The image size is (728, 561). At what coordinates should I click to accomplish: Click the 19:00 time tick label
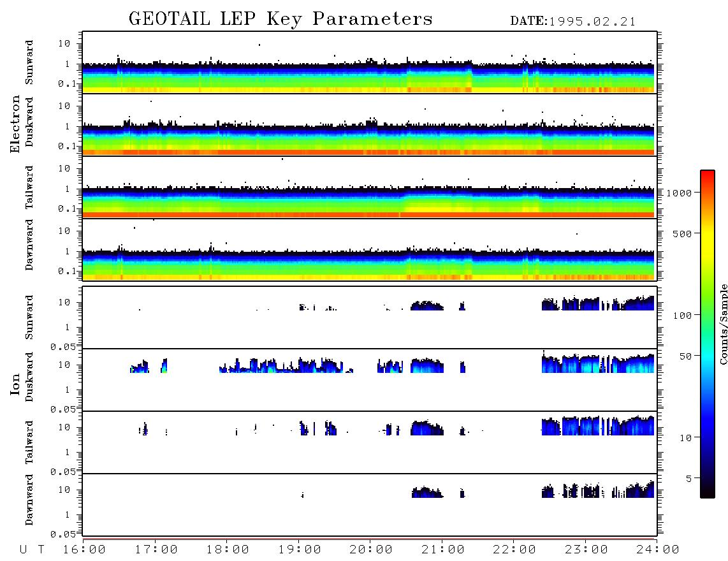[300, 550]
